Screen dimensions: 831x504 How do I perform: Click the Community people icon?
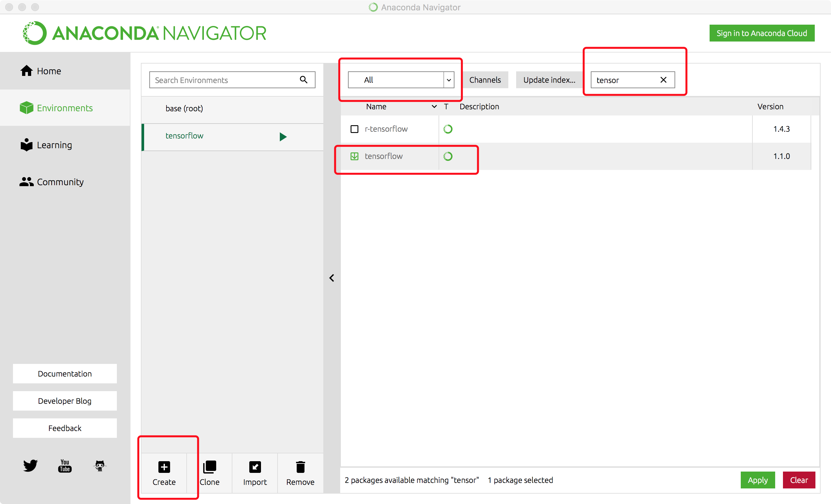26,182
